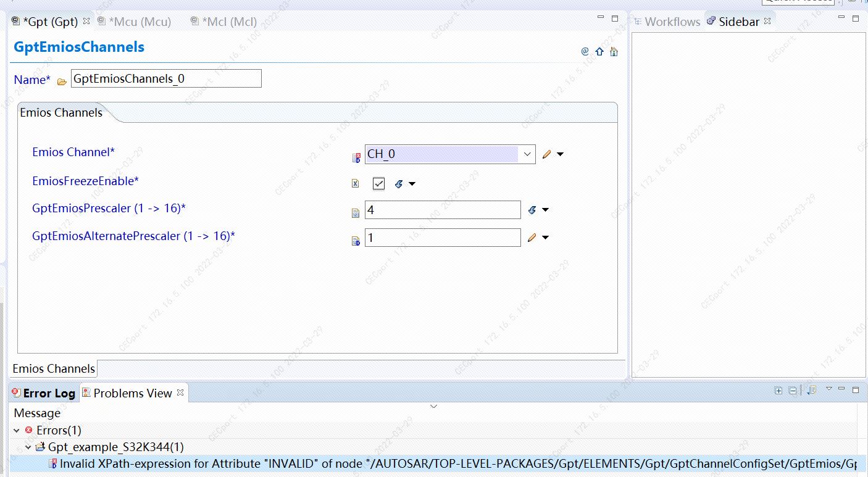This screenshot has width=868, height=477.
Task: Select the Emios Channels tab at top of form
Action: click(x=61, y=112)
